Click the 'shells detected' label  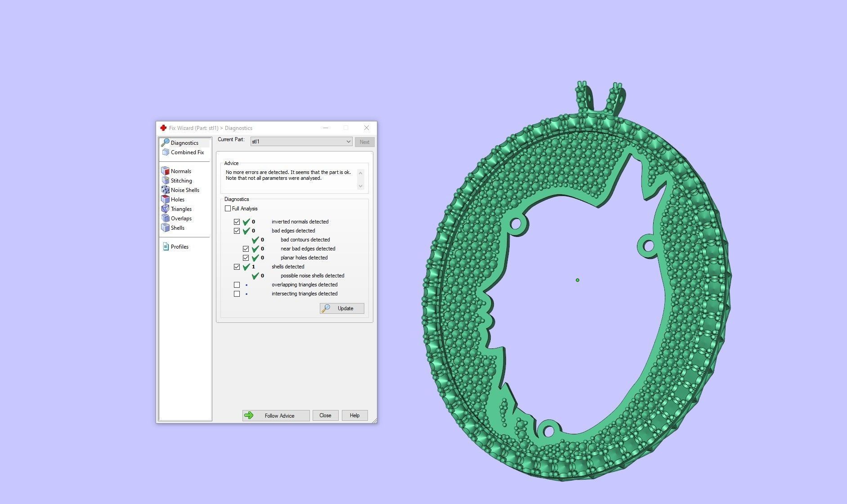pos(288,267)
